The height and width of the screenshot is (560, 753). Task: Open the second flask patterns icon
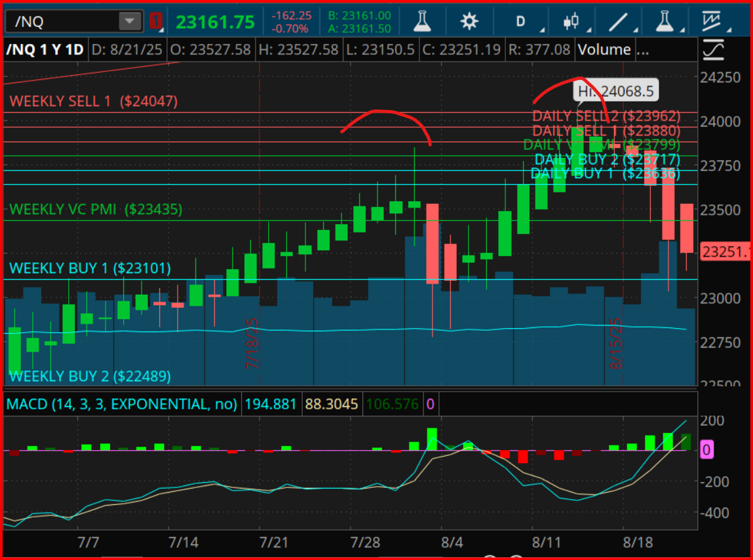(x=665, y=22)
